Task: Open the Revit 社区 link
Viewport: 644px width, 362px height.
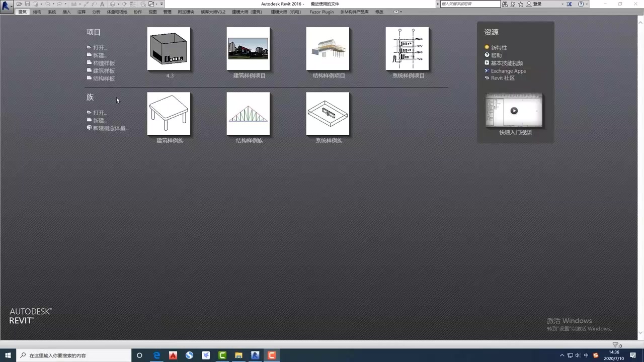Action: pos(503,78)
